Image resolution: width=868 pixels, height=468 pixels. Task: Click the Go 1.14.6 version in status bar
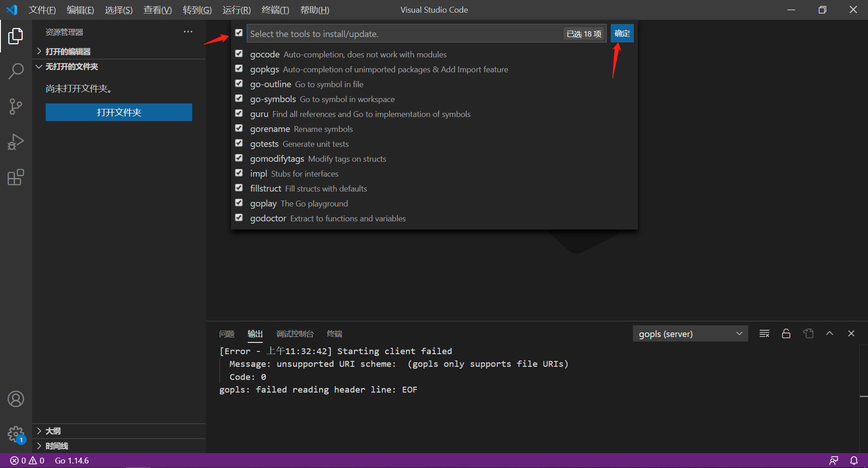click(72, 460)
